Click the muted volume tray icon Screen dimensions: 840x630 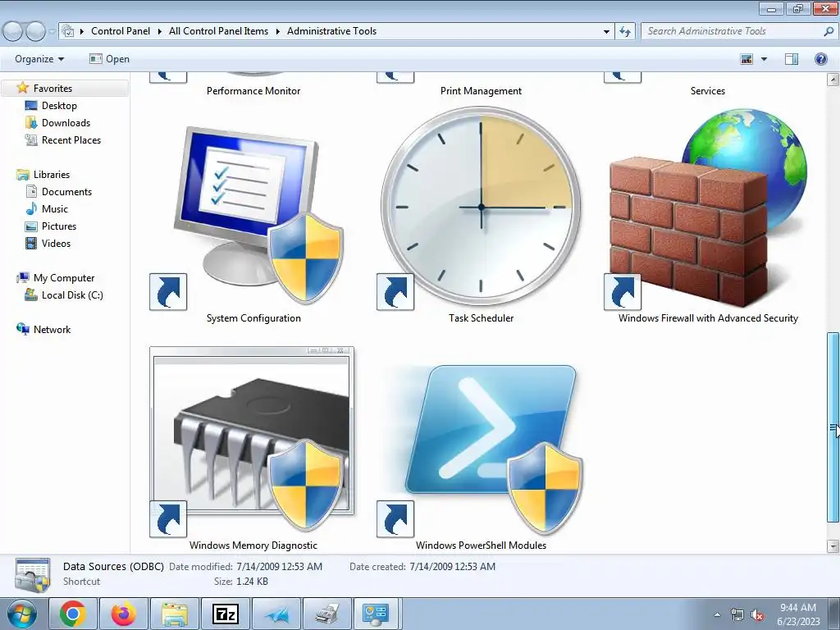coord(757,615)
